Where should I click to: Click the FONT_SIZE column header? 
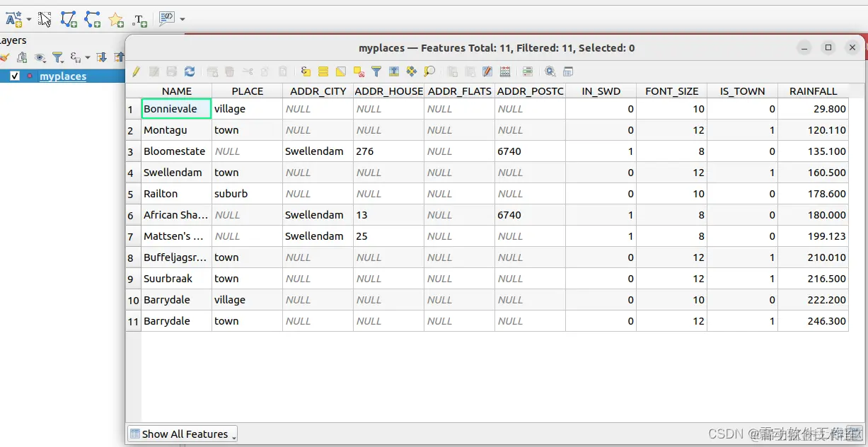pyautogui.click(x=672, y=91)
